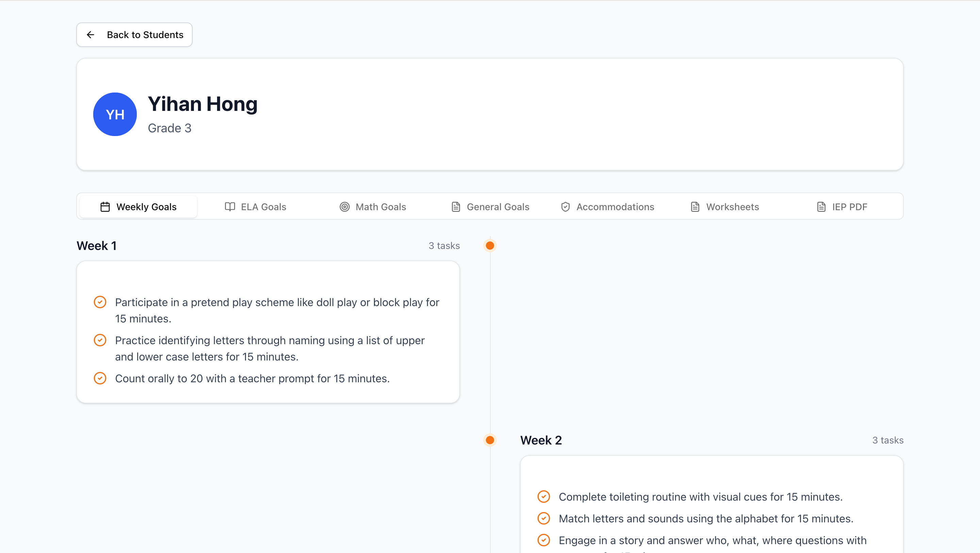Click the file icon for Worksheets
This screenshot has width=980, height=553.
point(695,206)
